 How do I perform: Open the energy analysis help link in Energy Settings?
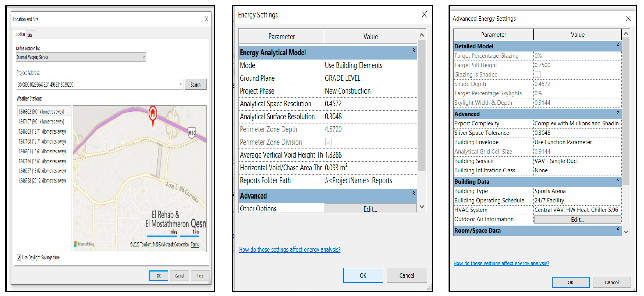(x=290, y=249)
